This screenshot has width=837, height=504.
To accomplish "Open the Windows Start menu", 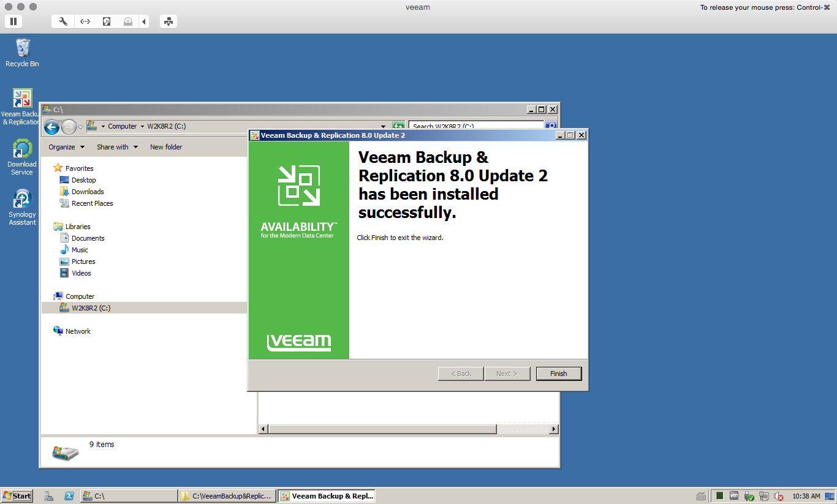I will [17, 496].
